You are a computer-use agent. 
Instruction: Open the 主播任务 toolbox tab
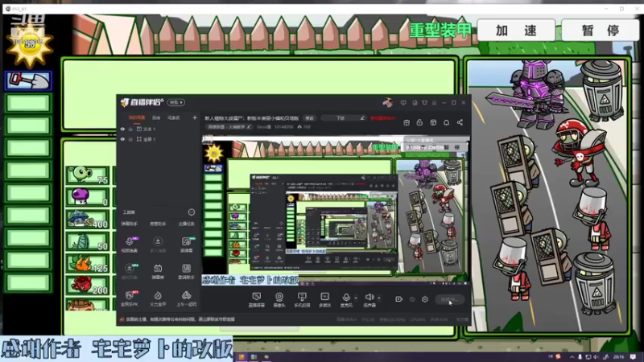pos(186,224)
